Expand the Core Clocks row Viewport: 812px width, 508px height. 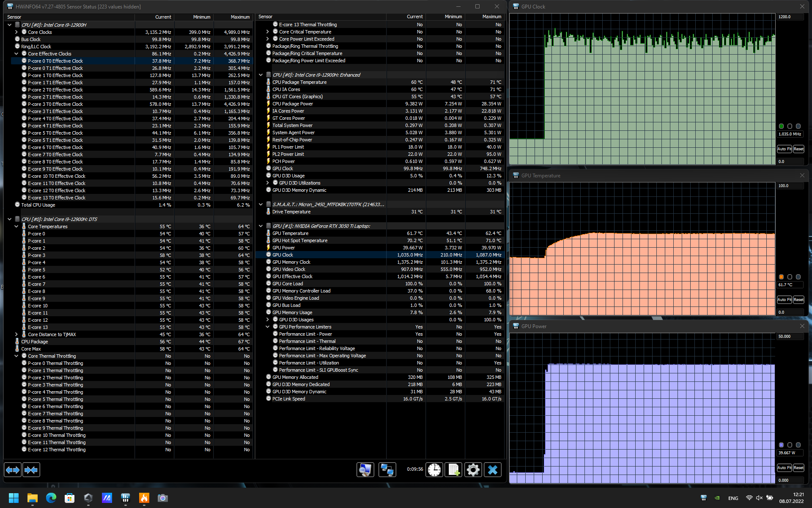16,32
